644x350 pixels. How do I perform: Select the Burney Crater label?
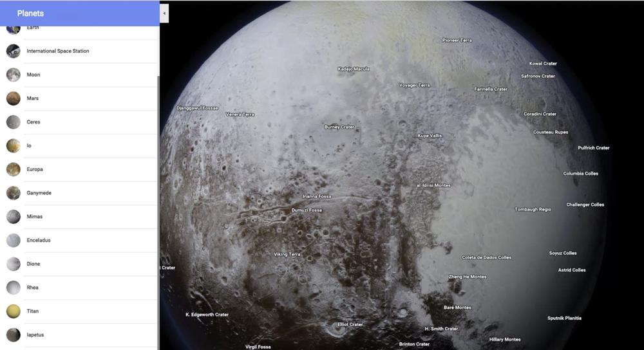339,127
